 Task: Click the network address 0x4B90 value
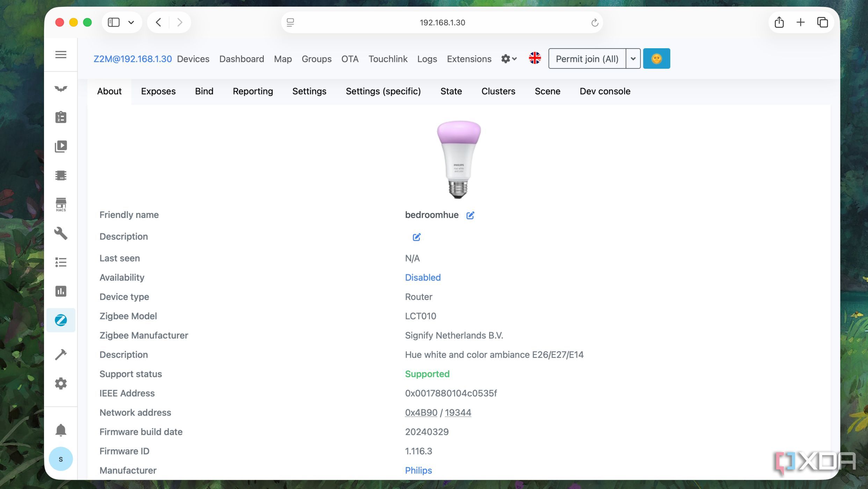tap(421, 412)
